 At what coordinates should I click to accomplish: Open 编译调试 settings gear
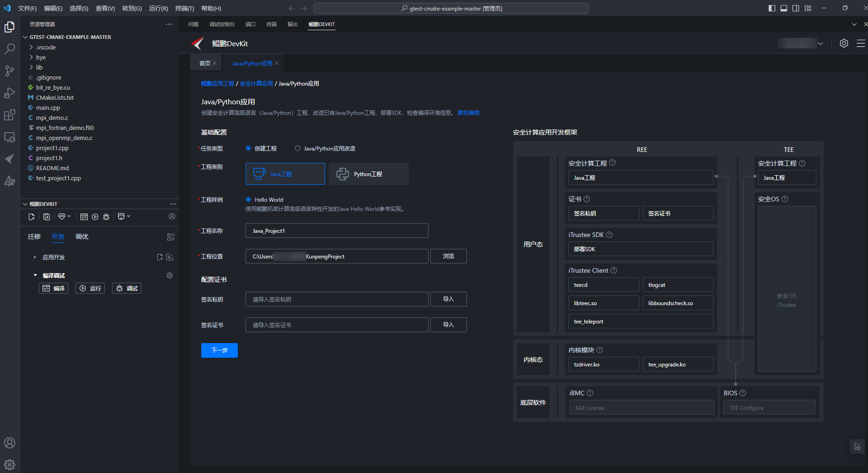(170, 275)
